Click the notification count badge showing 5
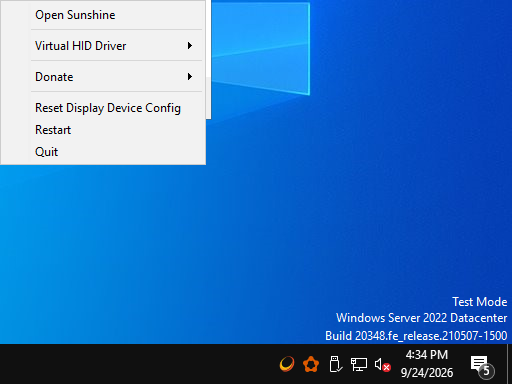Image resolution: width=512 pixels, height=384 pixels. coord(486,371)
